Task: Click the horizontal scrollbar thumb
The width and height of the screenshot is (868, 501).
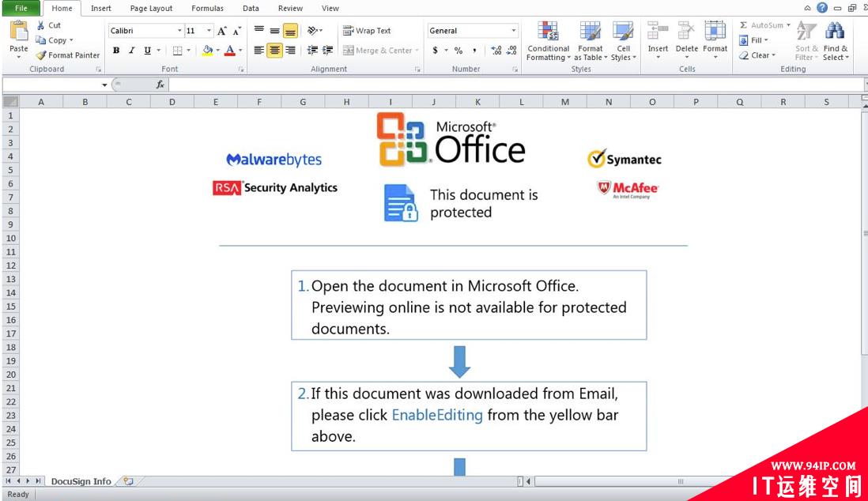Action: (681, 481)
